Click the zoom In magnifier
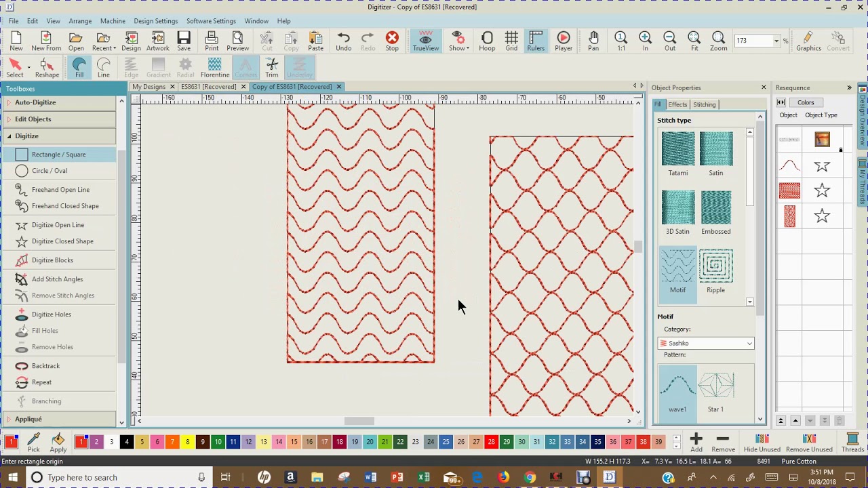Image resolution: width=868 pixels, height=488 pixels. 646,41
